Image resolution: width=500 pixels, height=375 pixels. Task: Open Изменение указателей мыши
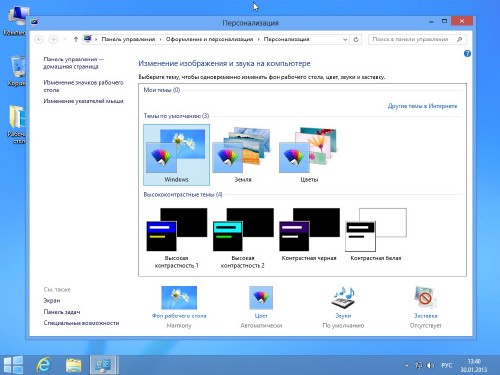tap(83, 101)
